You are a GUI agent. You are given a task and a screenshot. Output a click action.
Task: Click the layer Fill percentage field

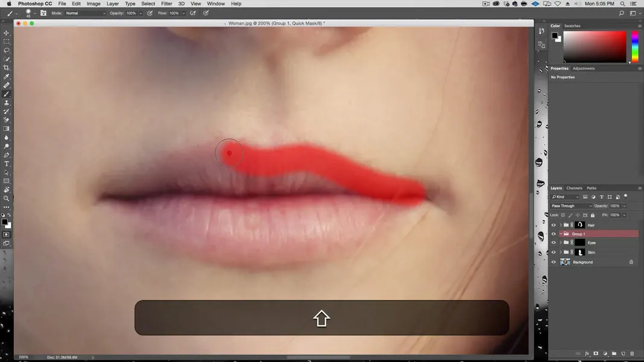click(x=615, y=215)
